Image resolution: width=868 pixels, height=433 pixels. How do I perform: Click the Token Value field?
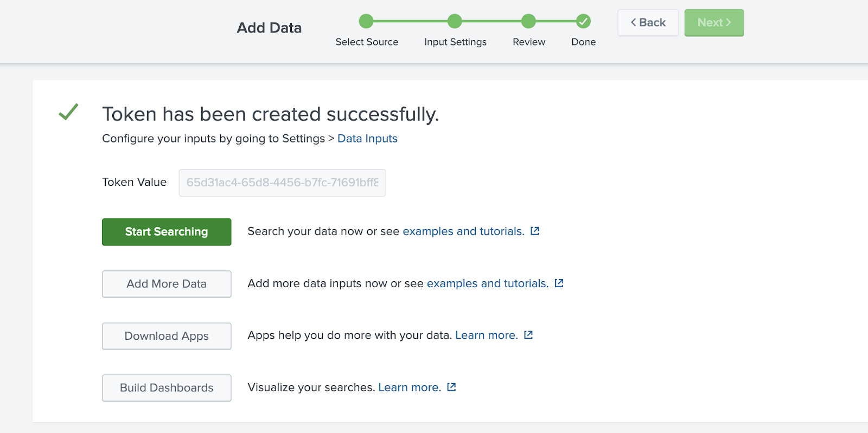pos(282,183)
